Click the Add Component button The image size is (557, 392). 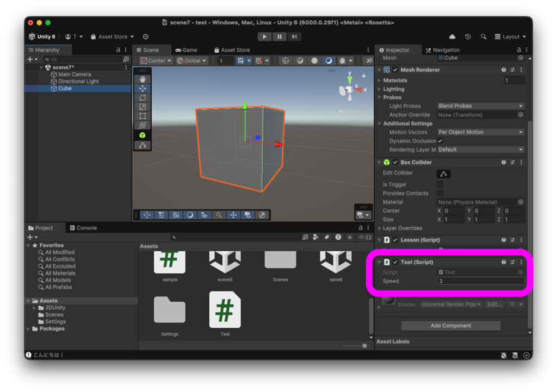(450, 326)
